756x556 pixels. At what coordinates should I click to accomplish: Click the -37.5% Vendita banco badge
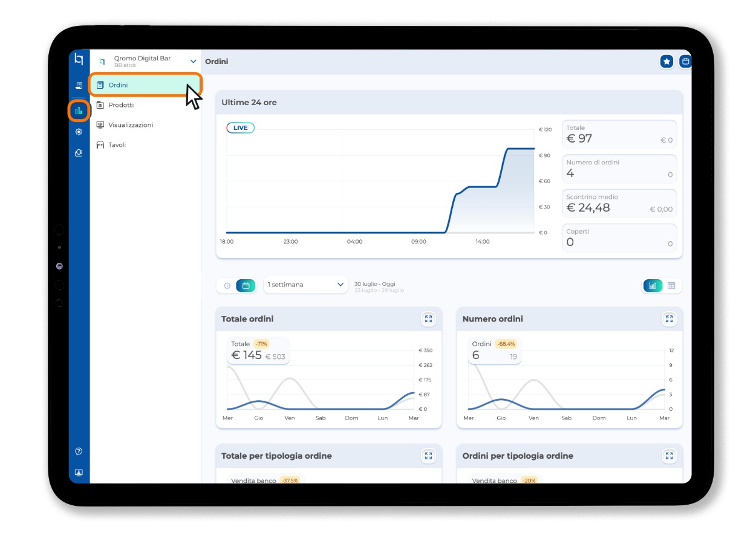289,480
